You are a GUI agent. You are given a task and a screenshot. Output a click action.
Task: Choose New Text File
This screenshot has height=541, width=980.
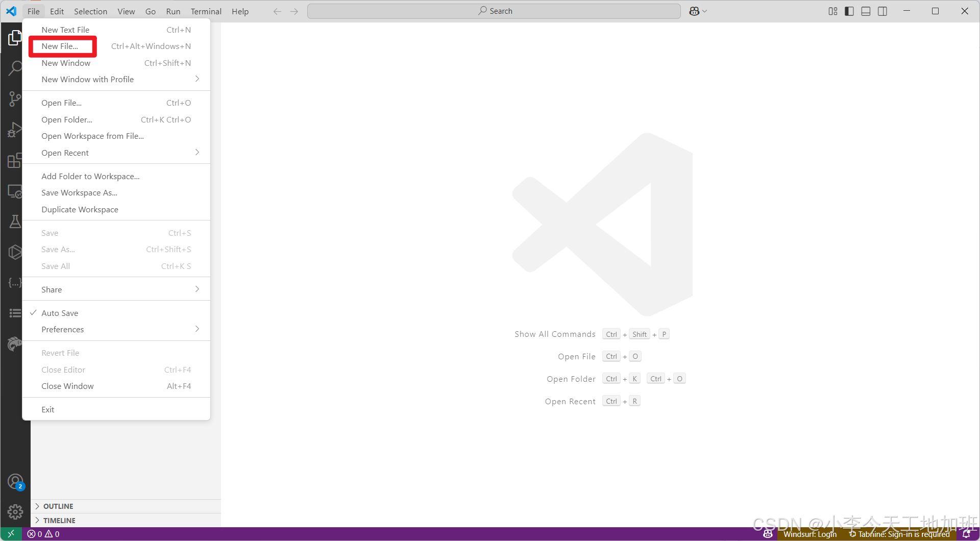point(116,30)
